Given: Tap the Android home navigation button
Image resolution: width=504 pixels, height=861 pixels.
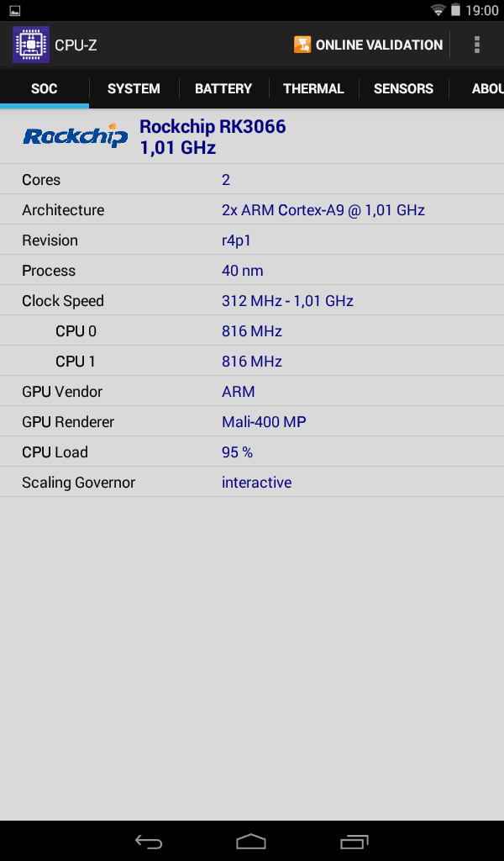Looking at the screenshot, I should pos(251,841).
